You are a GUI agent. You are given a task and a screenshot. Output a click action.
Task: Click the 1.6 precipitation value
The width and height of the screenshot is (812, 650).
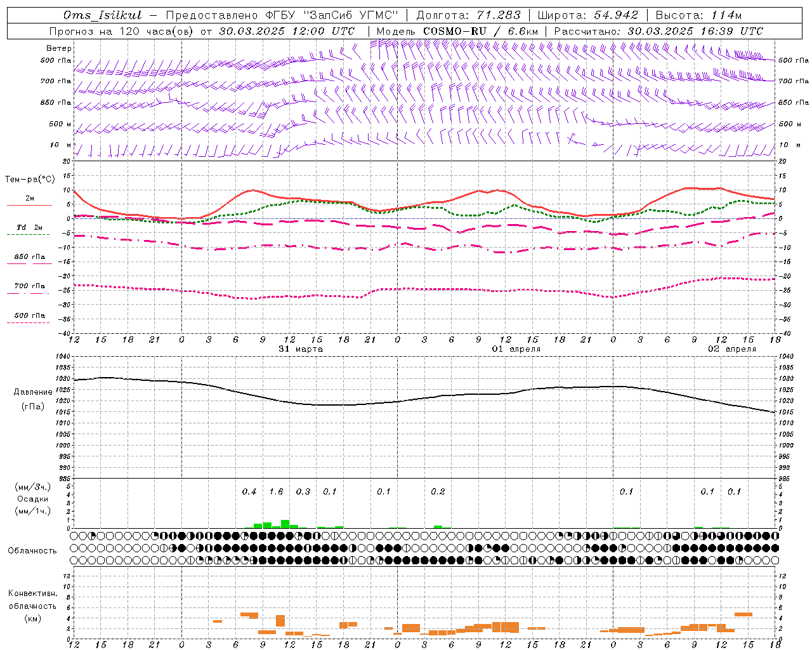(276, 492)
